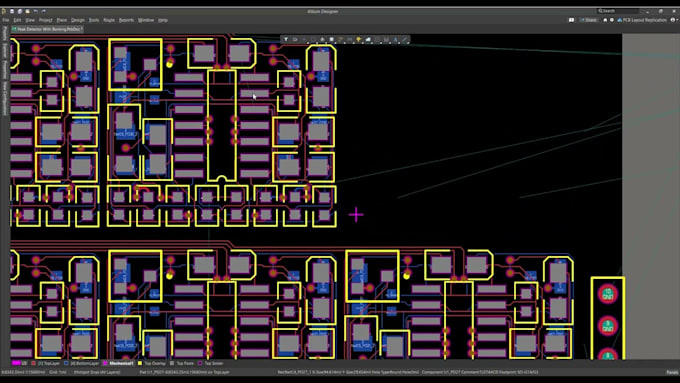Open the Projects side panel tab
Screen dimensions: 680x383
pos(5,33)
